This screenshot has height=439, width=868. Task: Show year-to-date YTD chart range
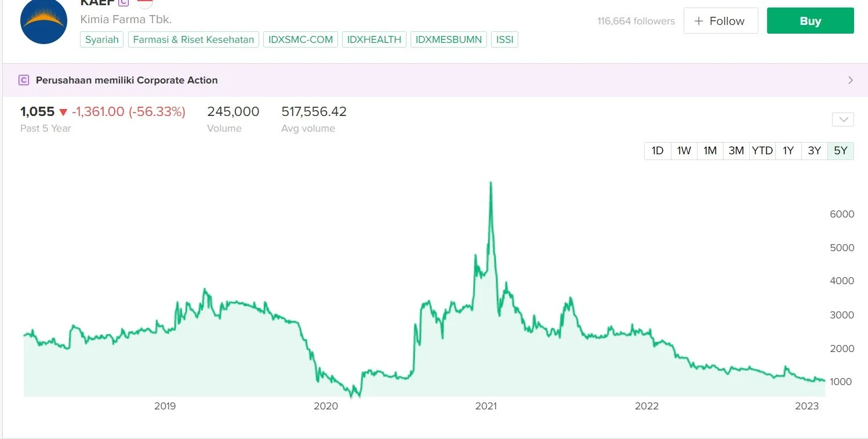pyautogui.click(x=762, y=151)
